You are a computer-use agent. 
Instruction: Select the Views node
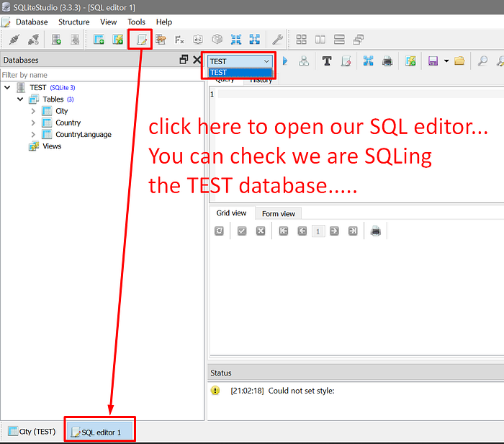tap(52, 146)
